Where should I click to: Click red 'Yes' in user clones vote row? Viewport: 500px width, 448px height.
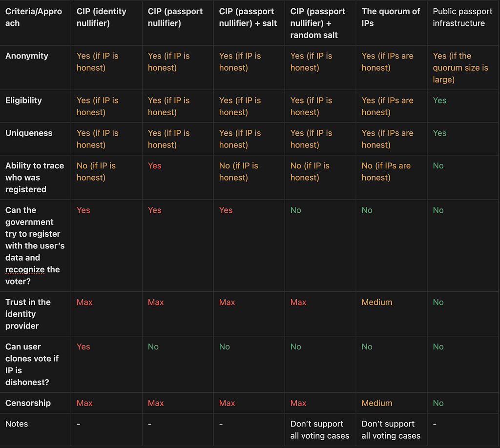(83, 346)
